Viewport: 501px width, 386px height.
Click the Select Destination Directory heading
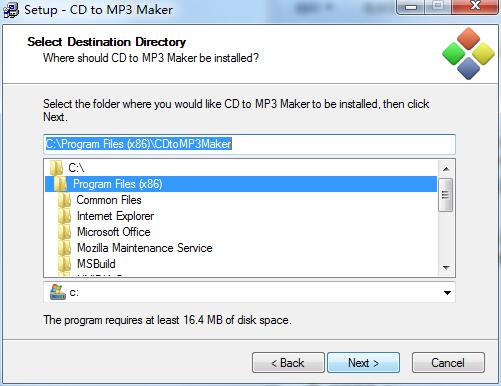106,42
